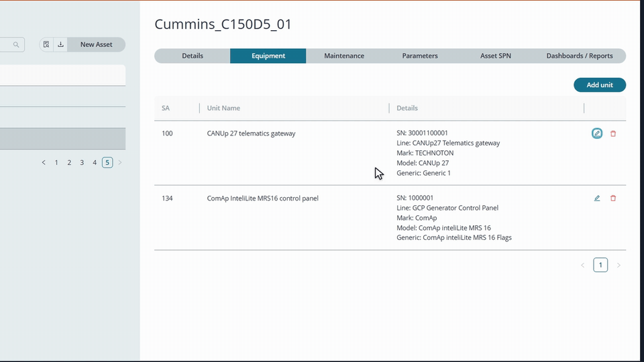Go to page 4 of asset list
The width and height of the screenshot is (644, 362).
pos(95,162)
